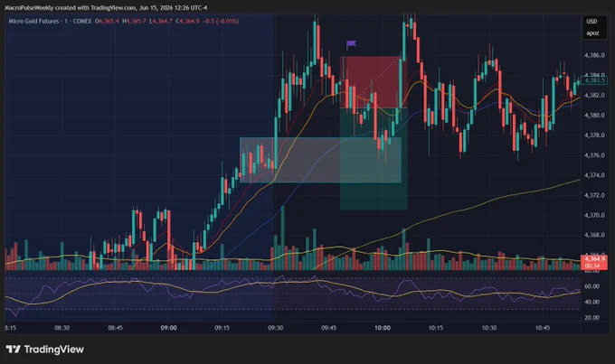Click the TradingView logo at bottom left

(44, 350)
